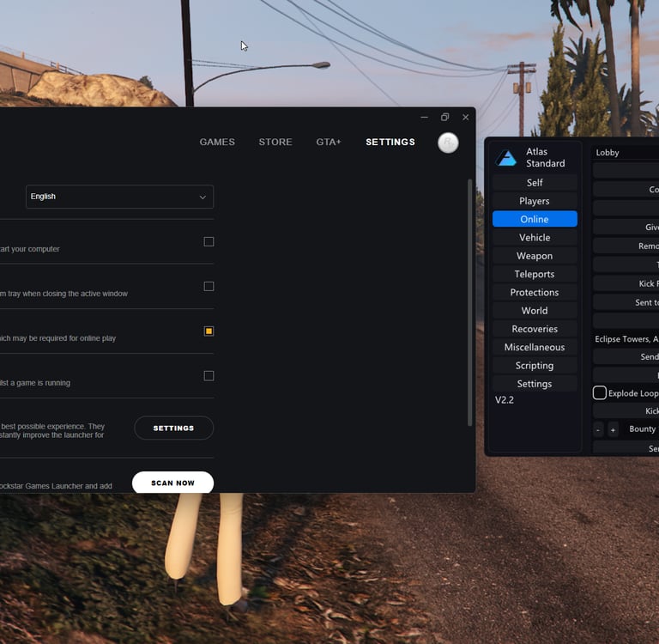Viewport: 659px width, 644px height.
Task: Restore down the Rockstar launcher window
Action: coord(444,118)
